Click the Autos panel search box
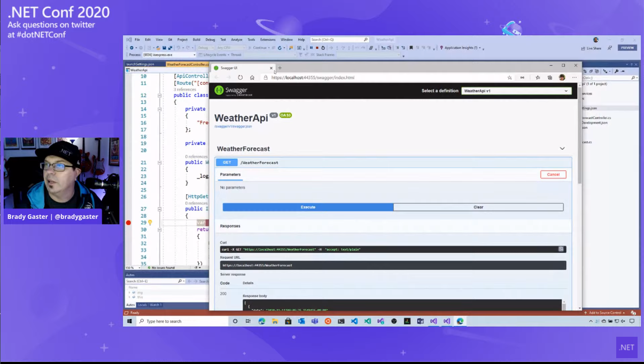This screenshot has height=364, width=644. [154, 281]
